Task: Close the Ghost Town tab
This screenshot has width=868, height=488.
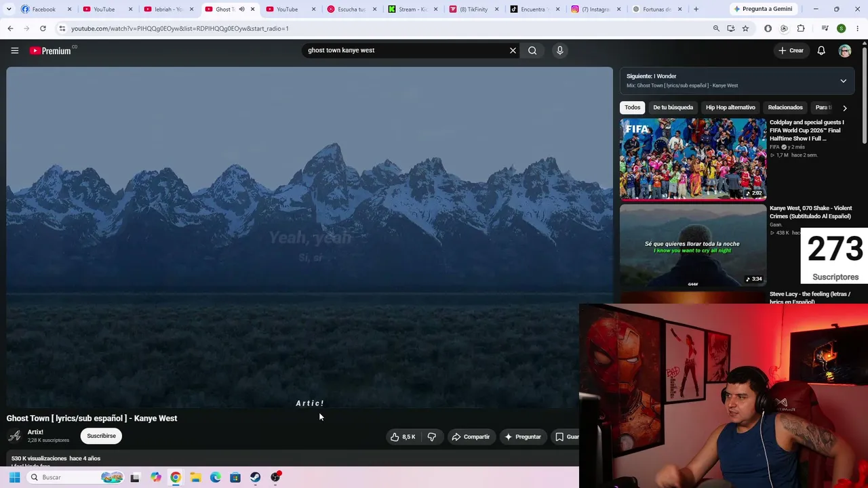Action: 253,9
